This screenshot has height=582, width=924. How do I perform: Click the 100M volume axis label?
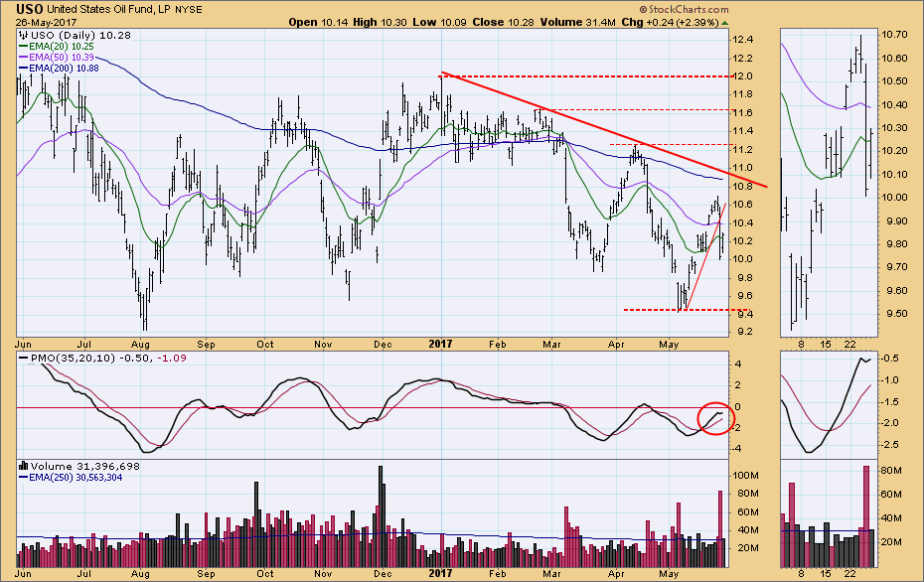pyautogui.click(x=745, y=476)
